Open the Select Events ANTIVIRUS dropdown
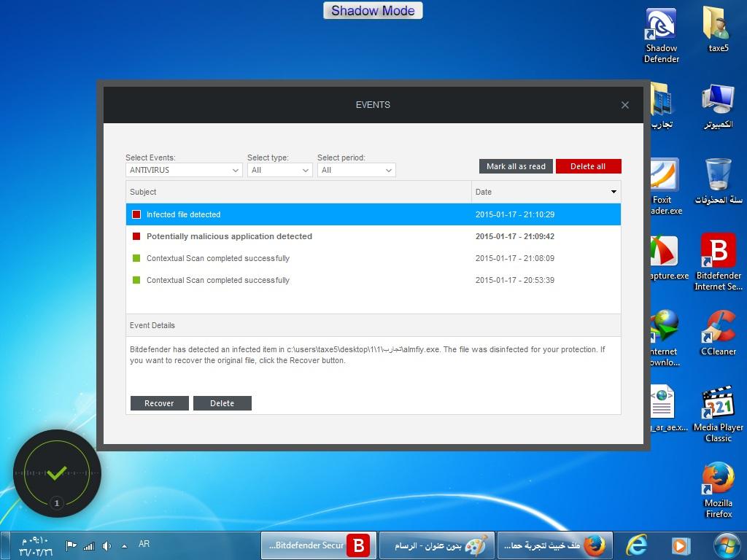747x560 pixels. [x=184, y=170]
